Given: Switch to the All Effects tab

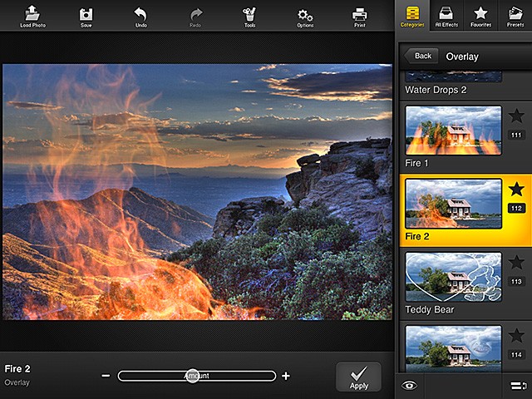Looking at the screenshot, I should 446,15.
